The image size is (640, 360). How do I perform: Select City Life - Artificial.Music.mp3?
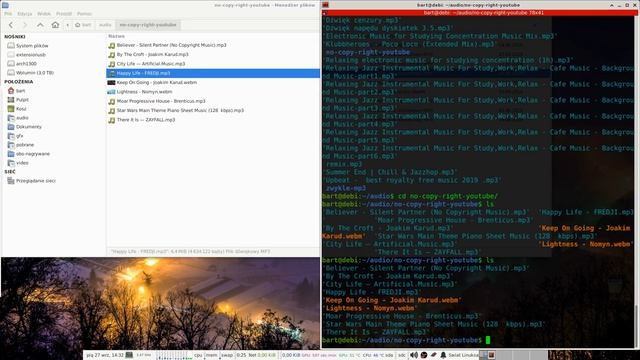pyautogui.click(x=147, y=64)
